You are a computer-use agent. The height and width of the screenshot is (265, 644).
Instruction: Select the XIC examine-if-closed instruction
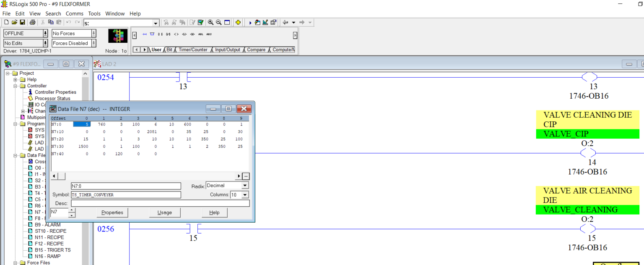point(160,34)
